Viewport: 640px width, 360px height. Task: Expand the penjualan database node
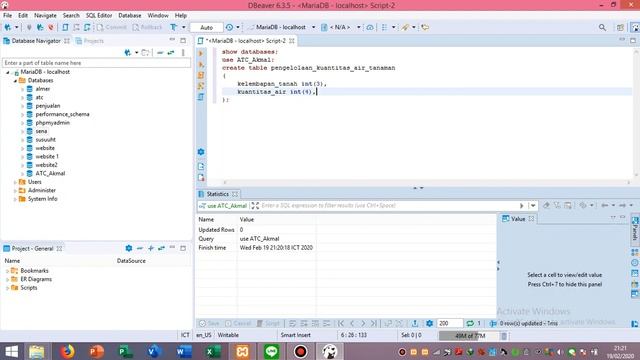pyautogui.click(x=22, y=106)
